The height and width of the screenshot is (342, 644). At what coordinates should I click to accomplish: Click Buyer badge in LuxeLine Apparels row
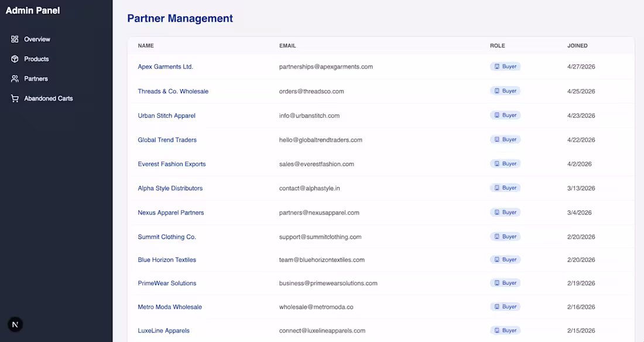[505, 330]
